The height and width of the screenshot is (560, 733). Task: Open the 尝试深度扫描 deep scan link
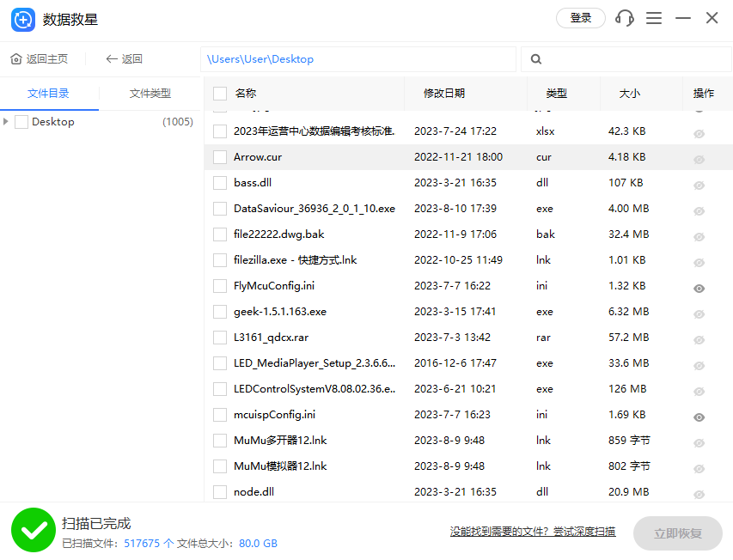587,531
